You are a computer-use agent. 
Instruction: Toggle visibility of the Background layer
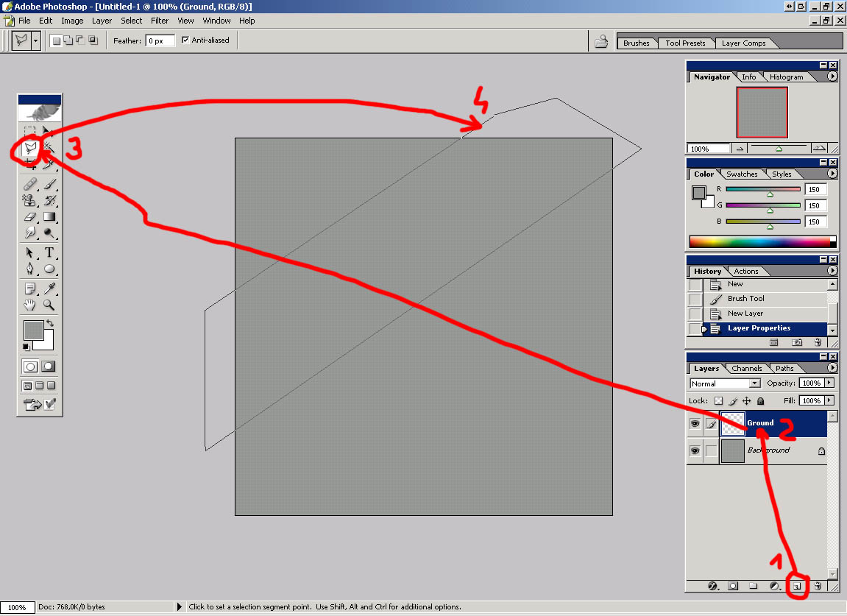(695, 450)
